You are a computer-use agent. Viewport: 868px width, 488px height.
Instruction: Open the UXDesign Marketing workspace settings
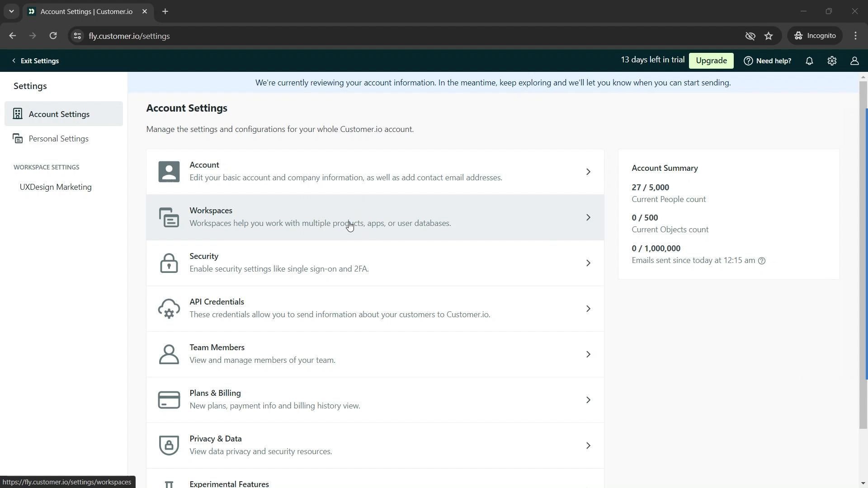pyautogui.click(x=56, y=187)
